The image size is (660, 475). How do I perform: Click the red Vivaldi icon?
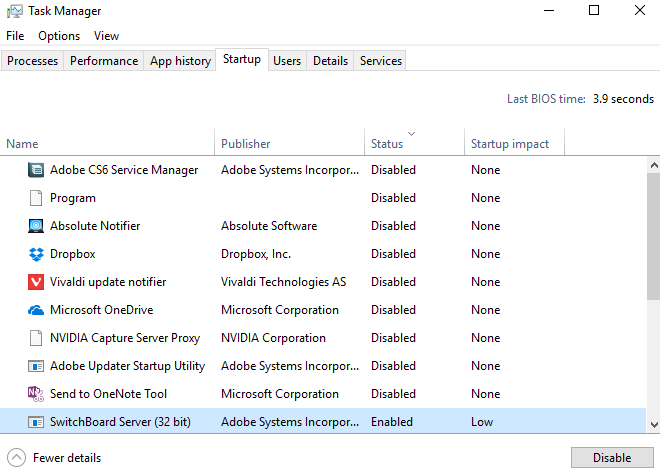tap(36, 282)
